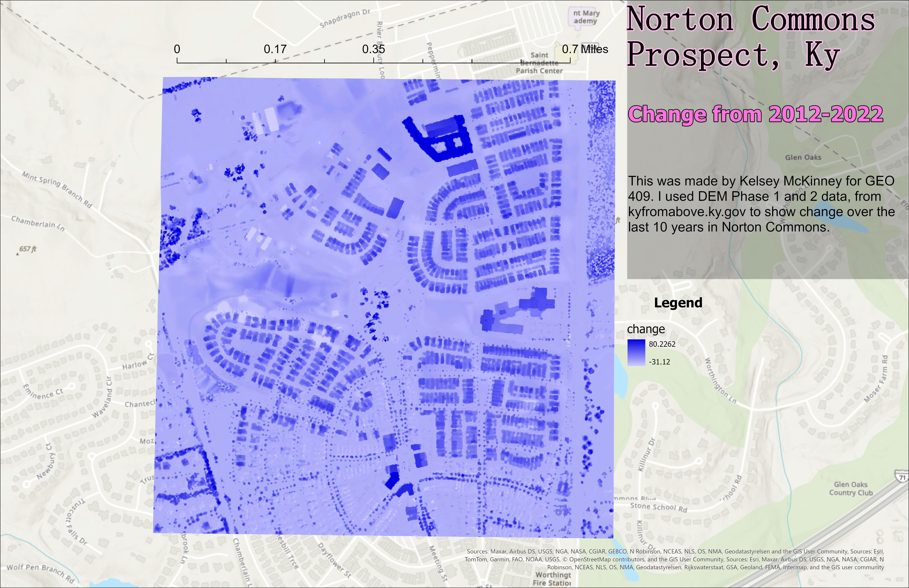
Task: Click the blue gradient legend swatch
Action: click(636, 353)
